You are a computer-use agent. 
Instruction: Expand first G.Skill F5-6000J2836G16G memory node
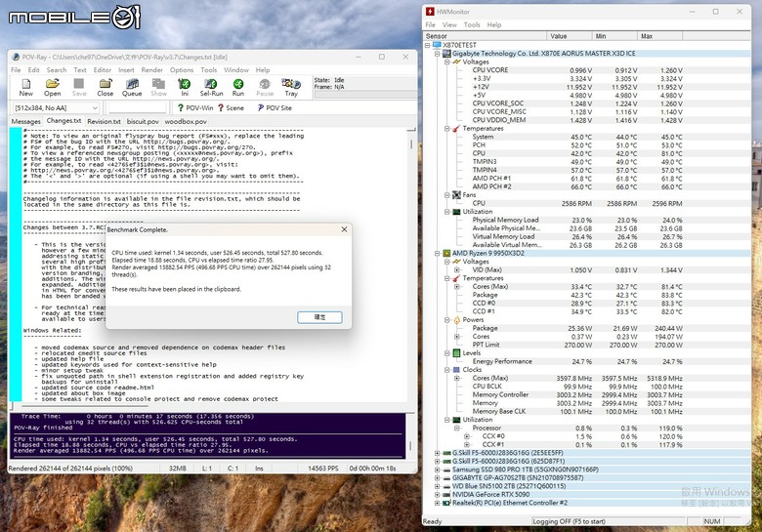point(437,453)
